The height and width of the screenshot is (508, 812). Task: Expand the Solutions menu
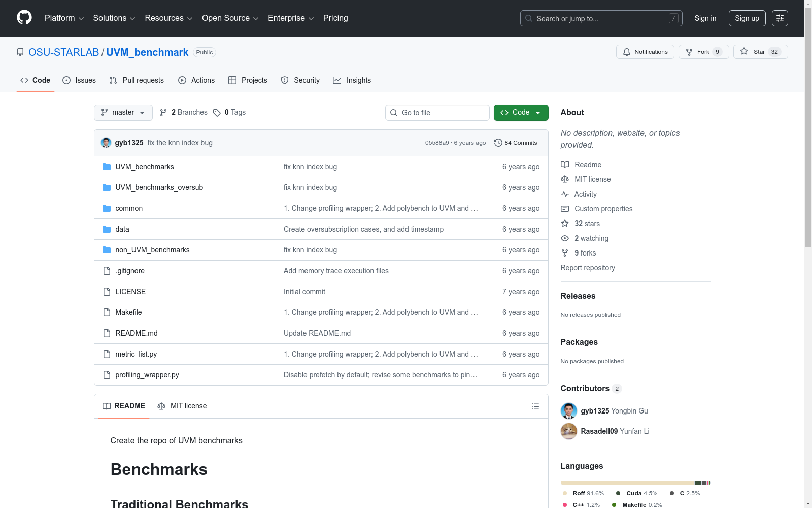pyautogui.click(x=114, y=18)
